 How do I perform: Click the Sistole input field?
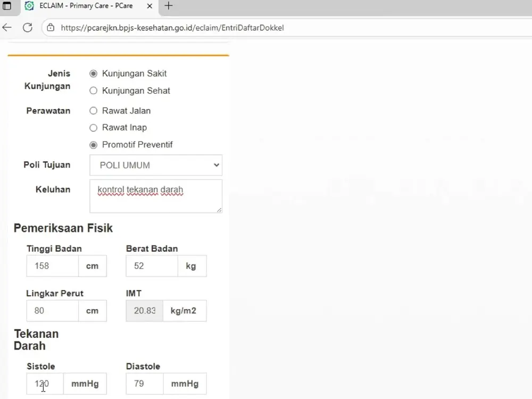(45, 384)
